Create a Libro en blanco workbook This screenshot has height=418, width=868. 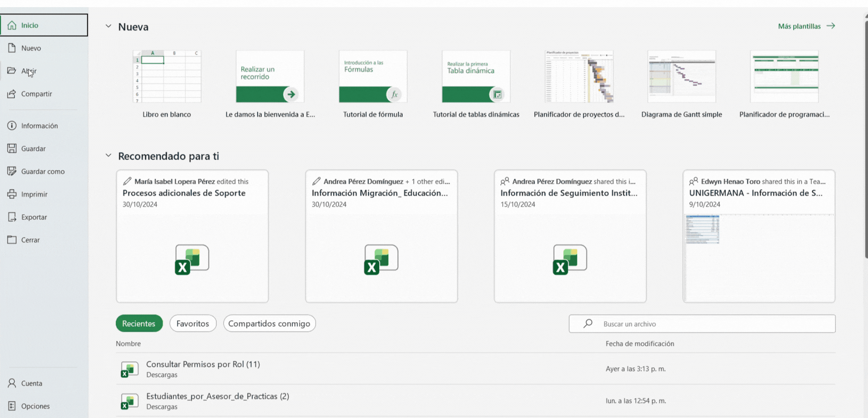click(x=167, y=85)
